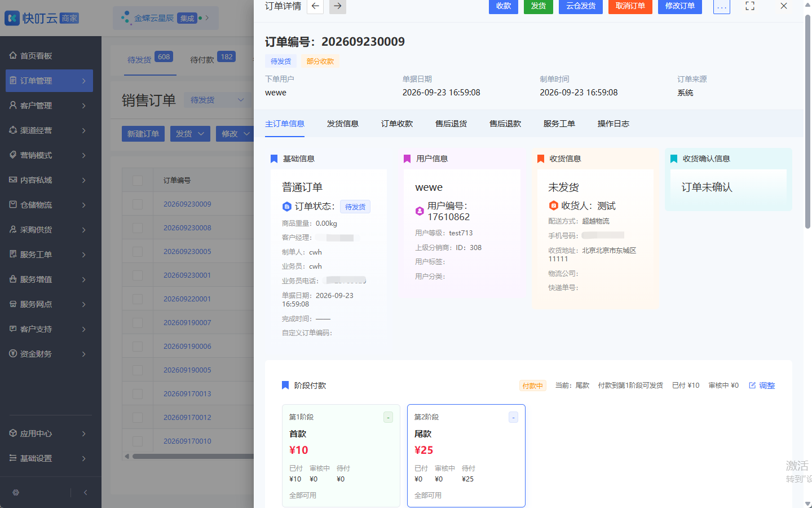Click the 基础设置 sidebar icon
The height and width of the screenshot is (508, 812).
13,458
